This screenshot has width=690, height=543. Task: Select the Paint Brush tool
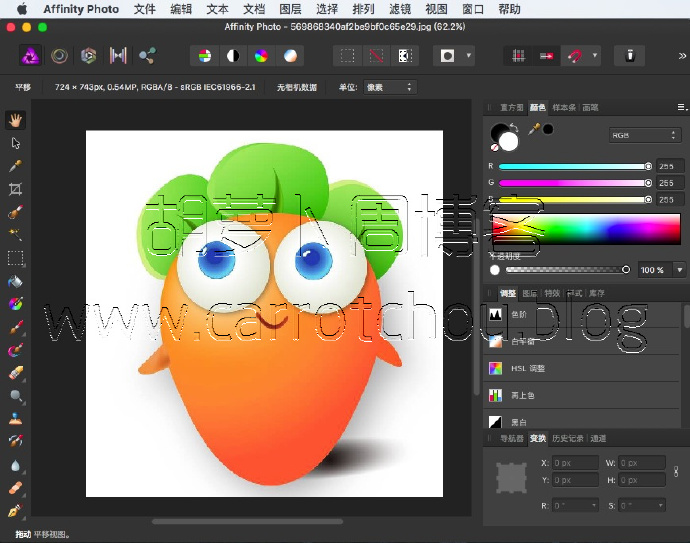[15, 327]
